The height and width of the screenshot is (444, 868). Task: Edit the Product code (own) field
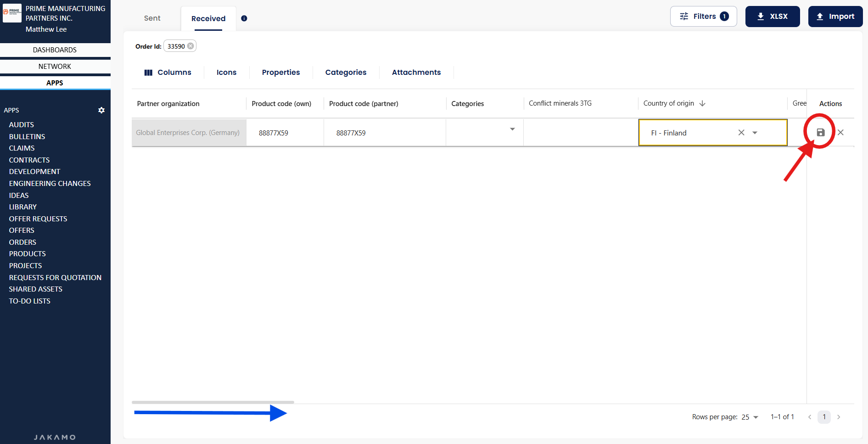tap(285, 133)
